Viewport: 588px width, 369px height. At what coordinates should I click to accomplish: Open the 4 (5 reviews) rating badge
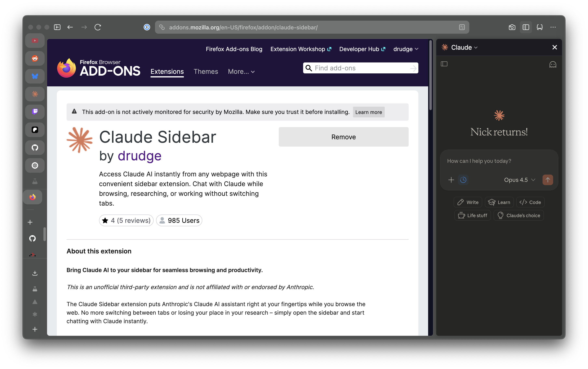(126, 220)
